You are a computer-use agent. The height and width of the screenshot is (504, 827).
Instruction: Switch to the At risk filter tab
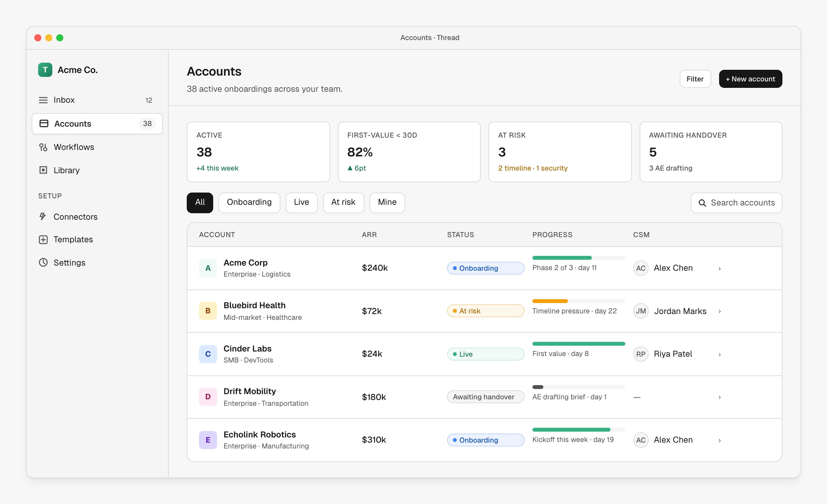pos(343,202)
